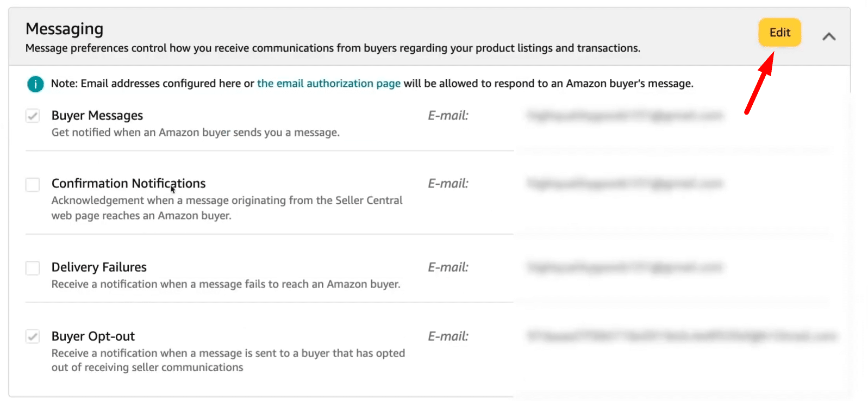The height and width of the screenshot is (401, 868).
Task: Open the email authorization page link
Action: coord(328,83)
